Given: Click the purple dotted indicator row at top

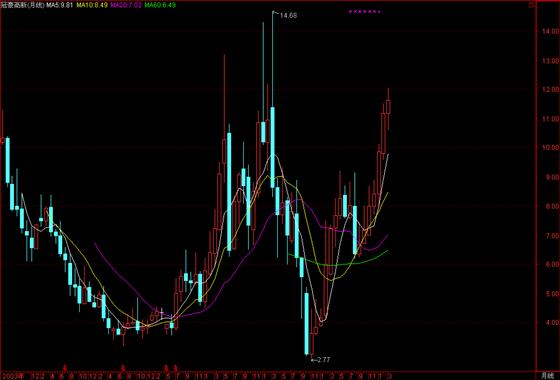Looking at the screenshot, I should [x=365, y=11].
